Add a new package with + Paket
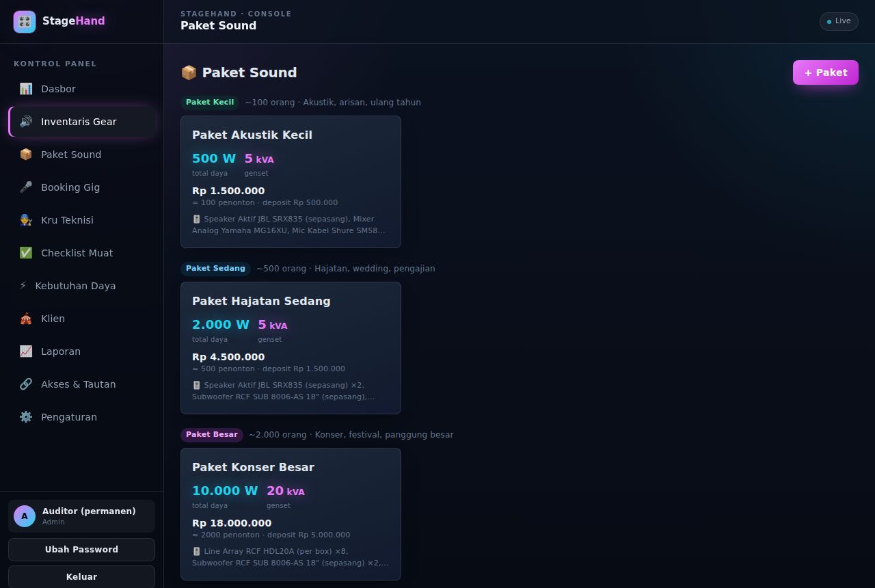Image resolution: width=875 pixels, height=588 pixels. [826, 72]
